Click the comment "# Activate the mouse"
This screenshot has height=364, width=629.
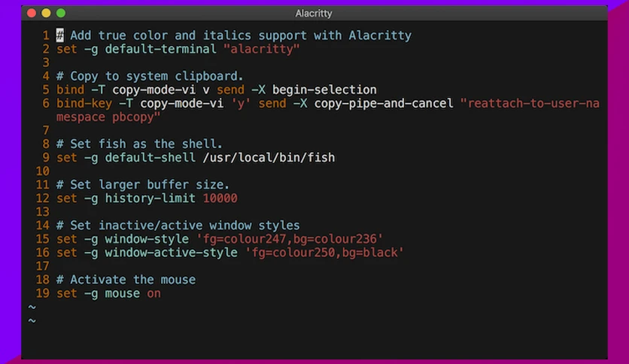pyautogui.click(x=126, y=280)
